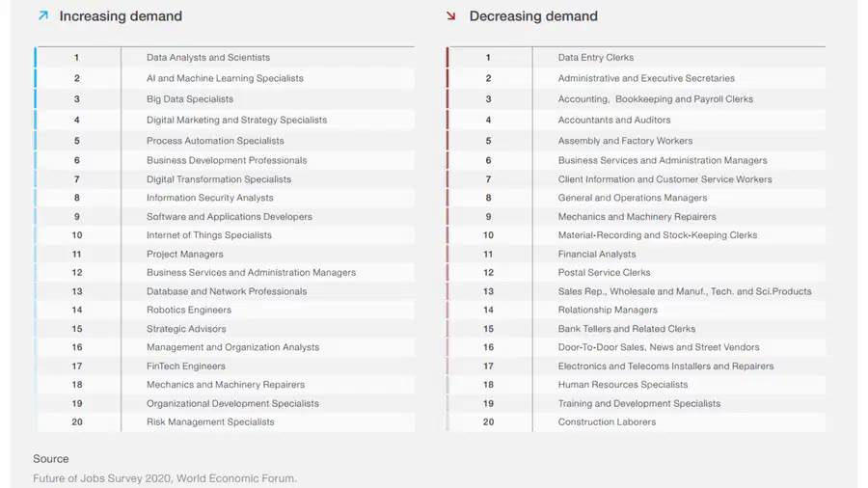
Task: Click AI and Machine Learning Specialists entry
Action: 224,78
